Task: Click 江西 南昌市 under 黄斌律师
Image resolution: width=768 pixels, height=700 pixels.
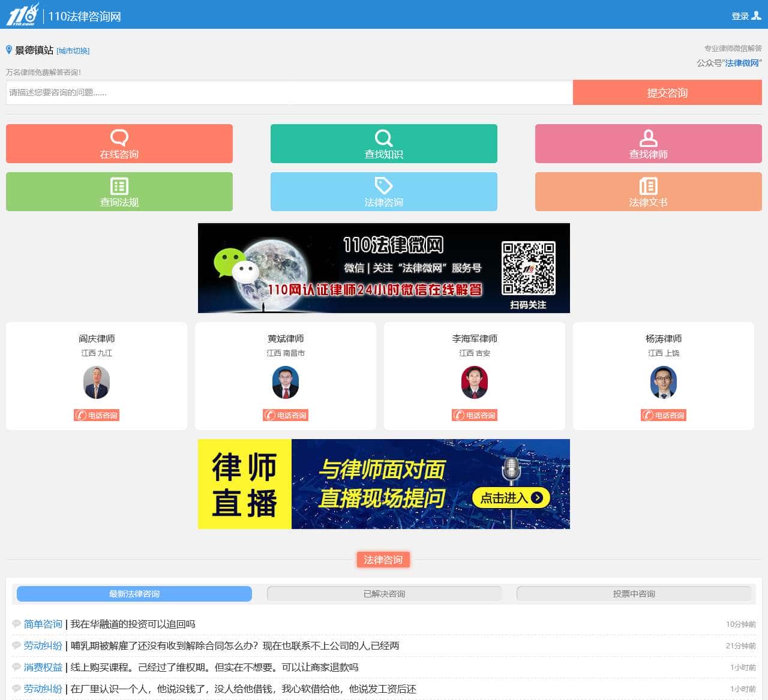Action: (x=286, y=353)
